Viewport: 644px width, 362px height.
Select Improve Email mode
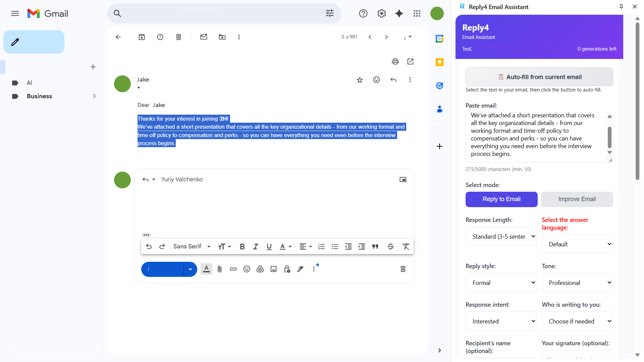(577, 199)
